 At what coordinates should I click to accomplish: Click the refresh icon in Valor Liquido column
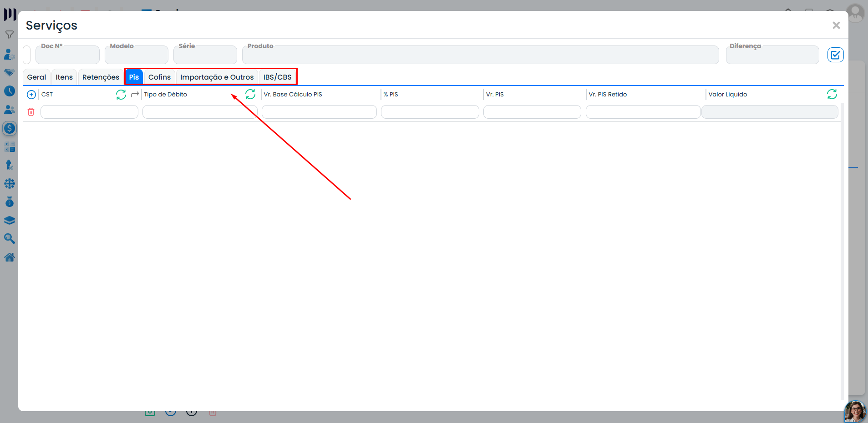(x=832, y=94)
